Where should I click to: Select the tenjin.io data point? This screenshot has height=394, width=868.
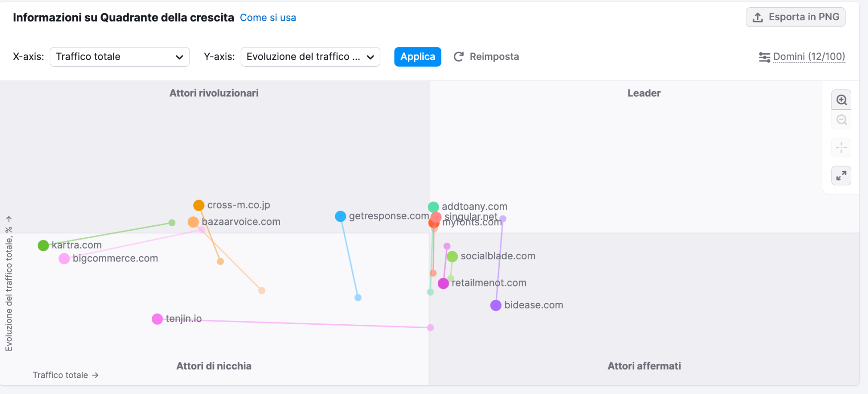[x=157, y=319]
